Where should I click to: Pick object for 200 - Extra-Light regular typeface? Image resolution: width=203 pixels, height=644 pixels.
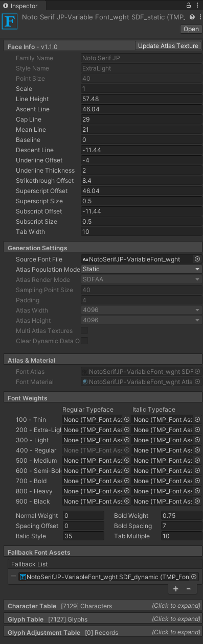(127, 430)
